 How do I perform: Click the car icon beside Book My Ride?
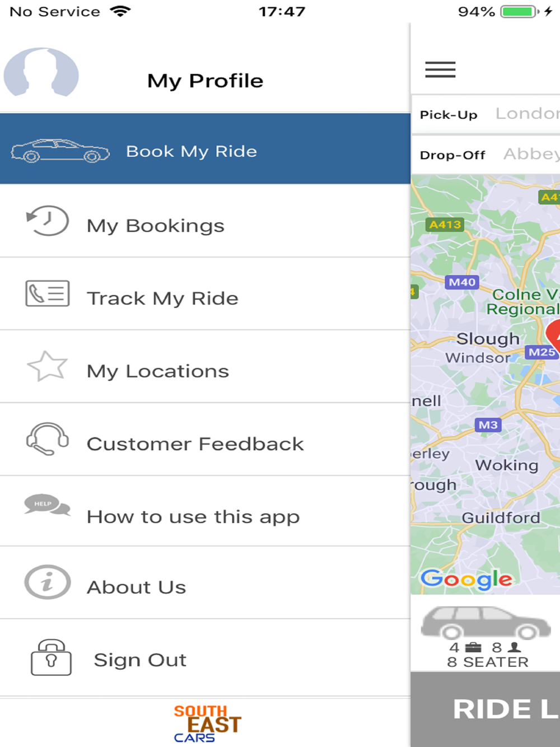60,151
